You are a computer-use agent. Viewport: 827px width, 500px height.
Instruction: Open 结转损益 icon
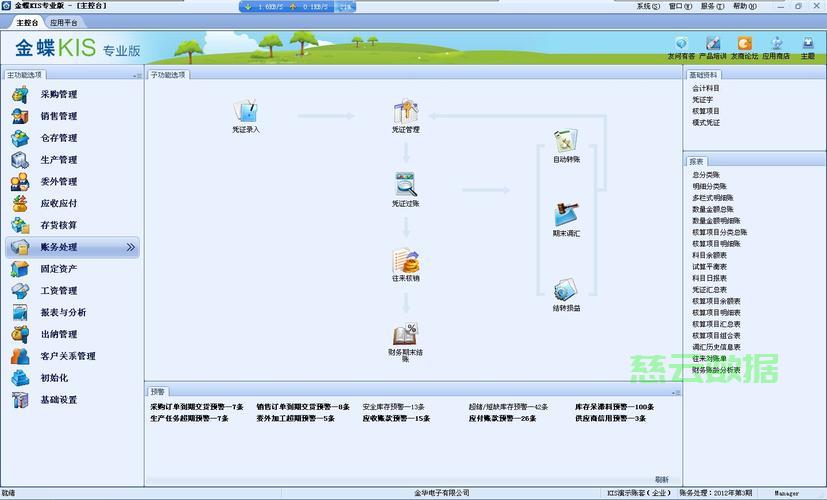[x=566, y=290]
